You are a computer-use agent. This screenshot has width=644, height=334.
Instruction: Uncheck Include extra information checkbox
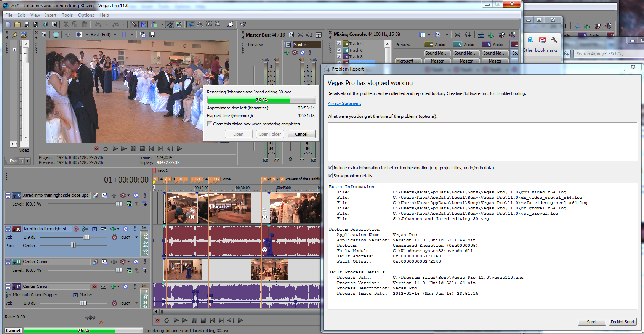pyautogui.click(x=330, y=168)
